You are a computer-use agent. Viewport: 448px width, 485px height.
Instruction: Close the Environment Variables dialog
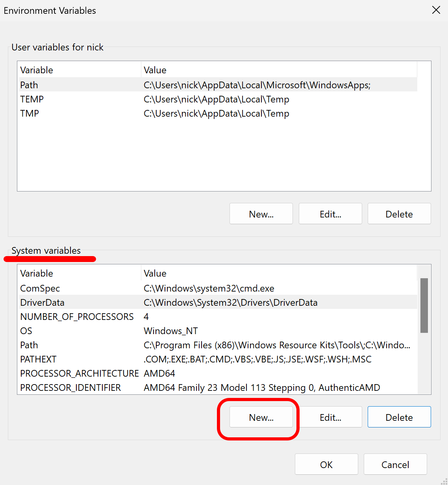436,10
